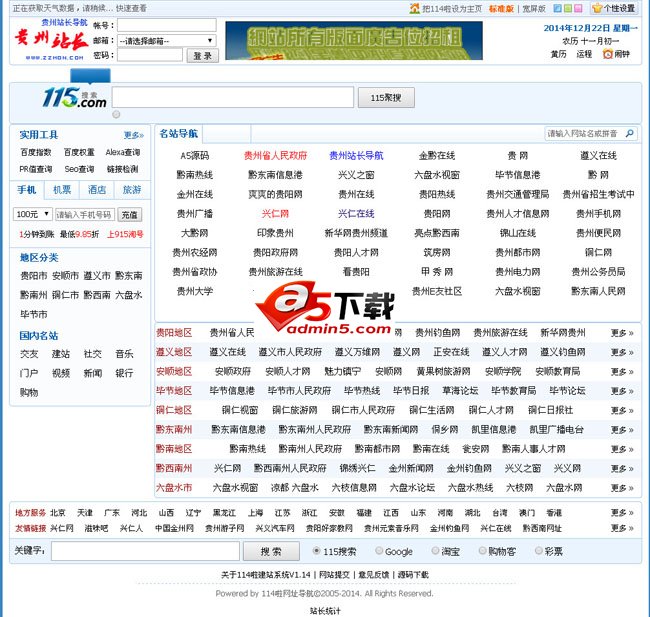The width and height of the screenshot is (650, 617).
Task: Open the 源码下载 footer link
Action: click(413, 575)
